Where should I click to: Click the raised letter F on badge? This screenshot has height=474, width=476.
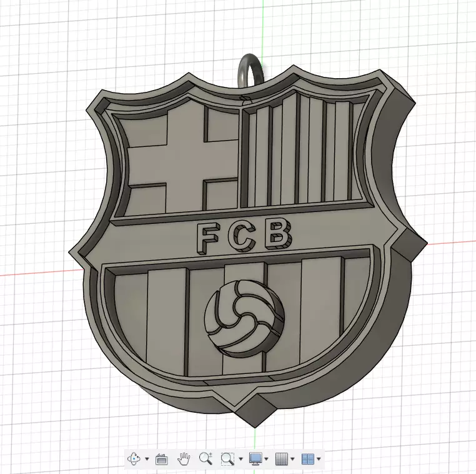point(207,238)
